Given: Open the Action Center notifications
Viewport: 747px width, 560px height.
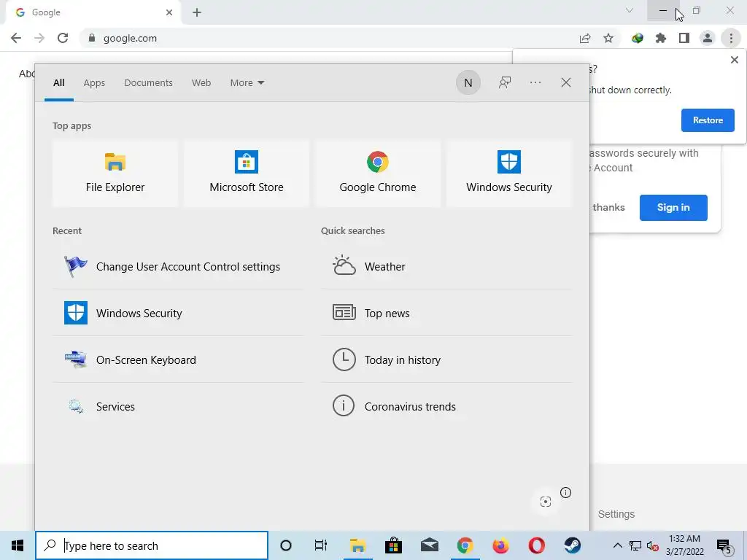Looking at the screenshot, I should 724,545.
